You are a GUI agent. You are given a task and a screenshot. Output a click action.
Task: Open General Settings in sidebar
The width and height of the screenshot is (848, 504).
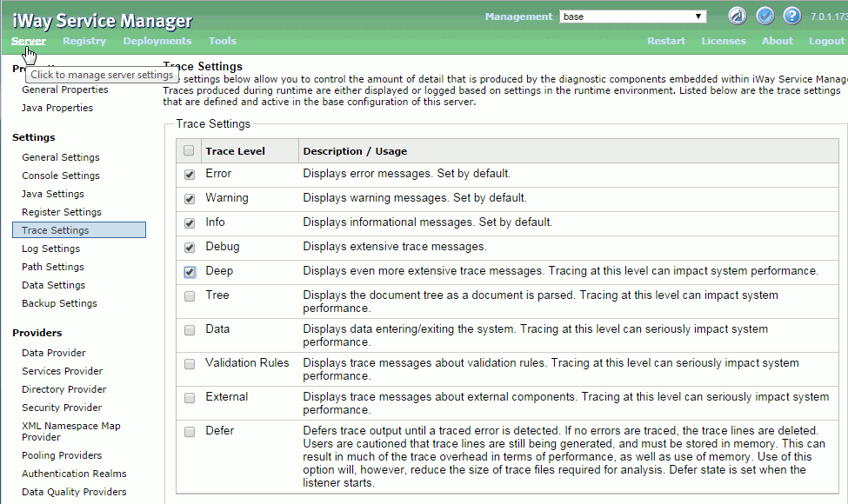(61, 157)
